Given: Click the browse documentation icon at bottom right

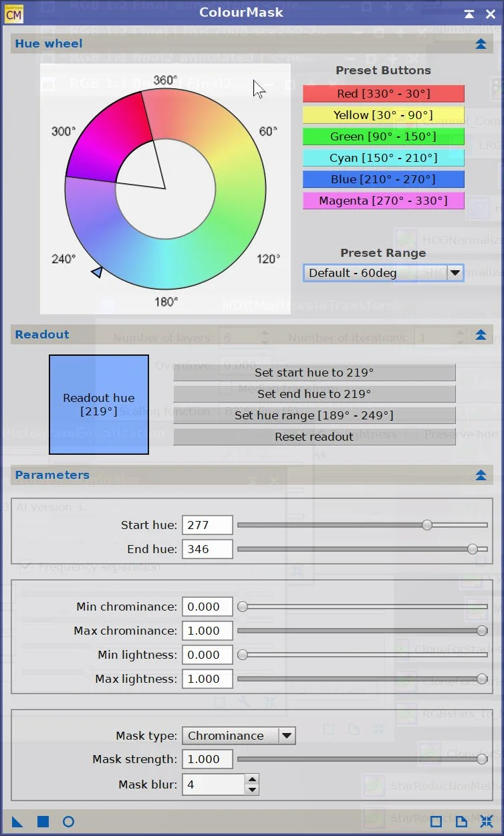Looking at the screenshot, I should click(436, 821).
